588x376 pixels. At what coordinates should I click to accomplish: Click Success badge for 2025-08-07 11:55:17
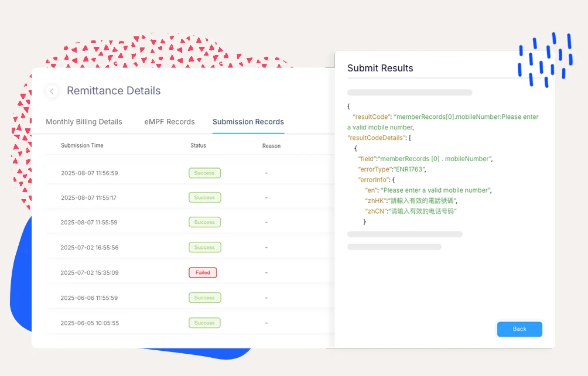[204, 198]
